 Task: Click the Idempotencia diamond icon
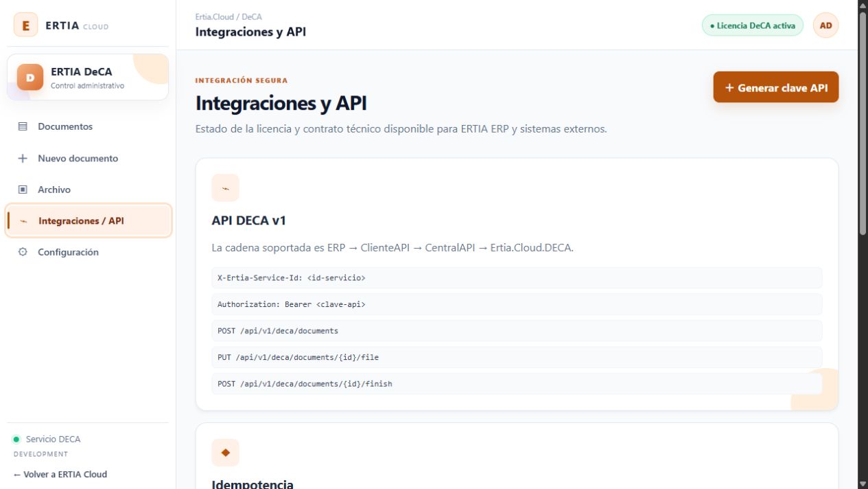tap(226, 453)
